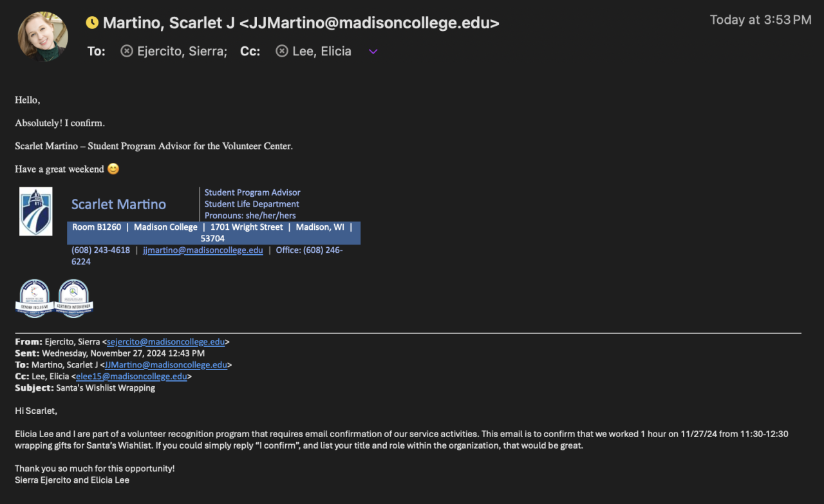Click the smiley emoji after 'Have a great weekend'

pyautogui.click(x=113, y=169)
